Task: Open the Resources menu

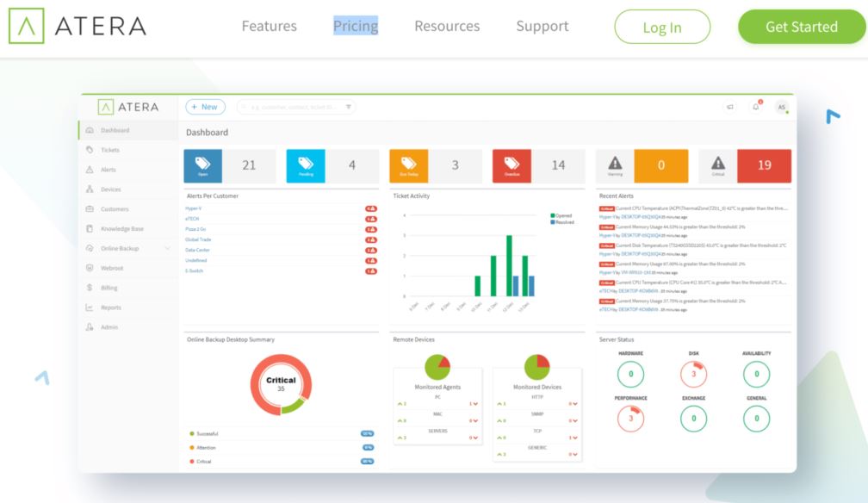Action: [x=447, y=26]
